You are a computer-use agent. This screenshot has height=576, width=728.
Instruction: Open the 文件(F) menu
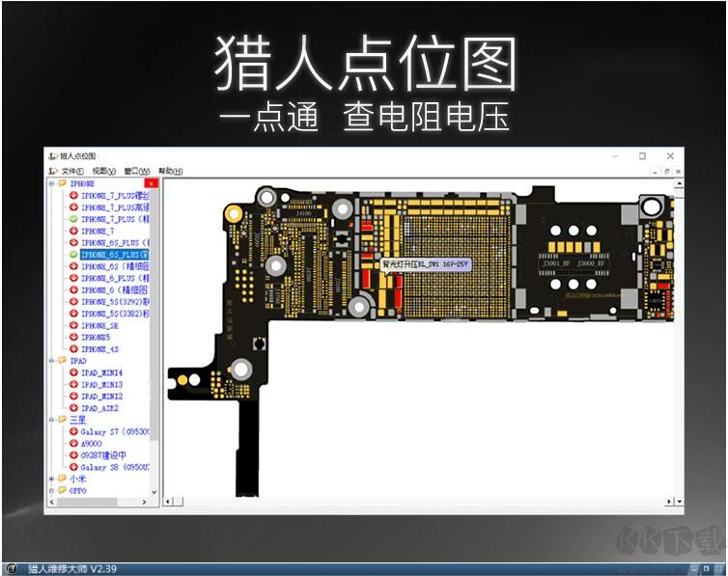click(70, 171)
